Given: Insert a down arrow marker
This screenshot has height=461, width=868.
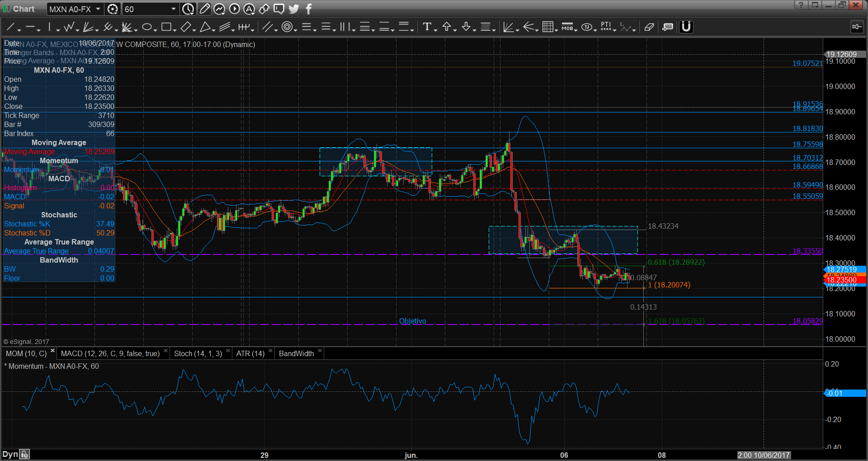Looking at the screenshot, I should click(x=466, y=27).
